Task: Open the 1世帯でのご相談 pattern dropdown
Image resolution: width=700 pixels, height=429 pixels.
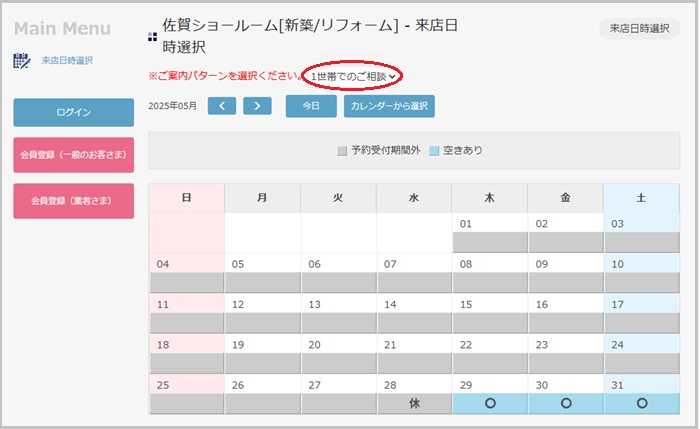Action: pos(352,76)
